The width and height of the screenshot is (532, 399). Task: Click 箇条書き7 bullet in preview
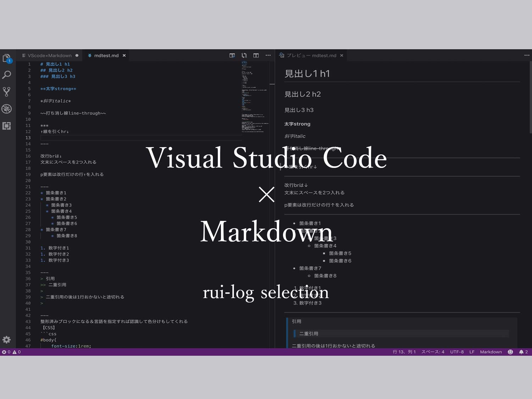[x=310, y=268]
